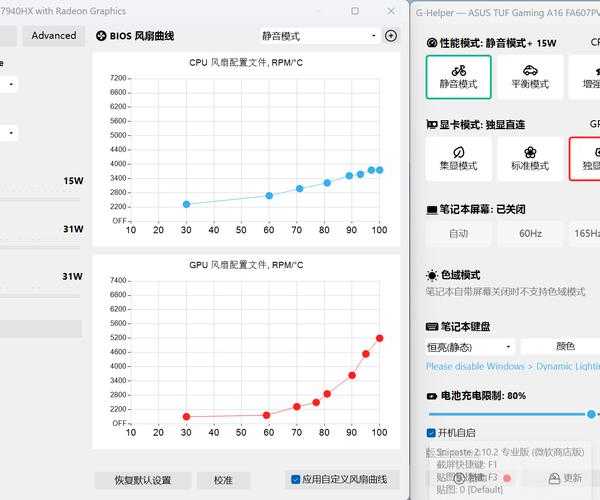Toggle the 开机自启 run-on-startup checkbox
Screen dimensions: 600x500
431,433
